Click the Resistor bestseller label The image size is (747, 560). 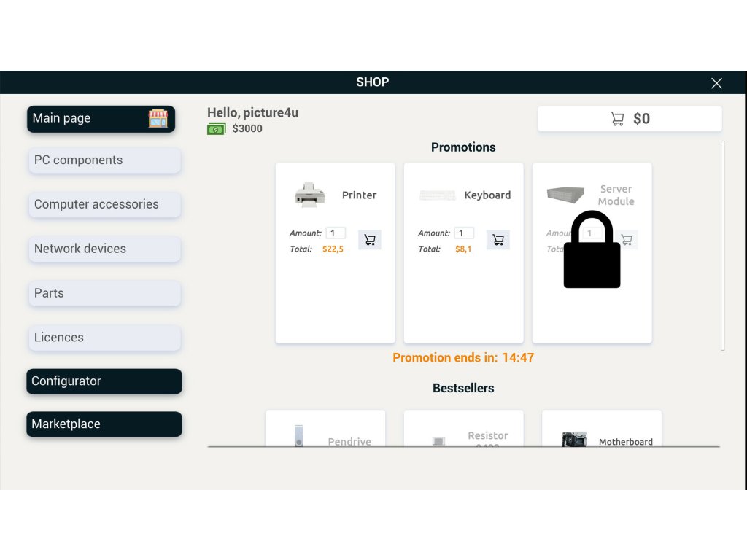pyautogui.click(x=488, y=439)
